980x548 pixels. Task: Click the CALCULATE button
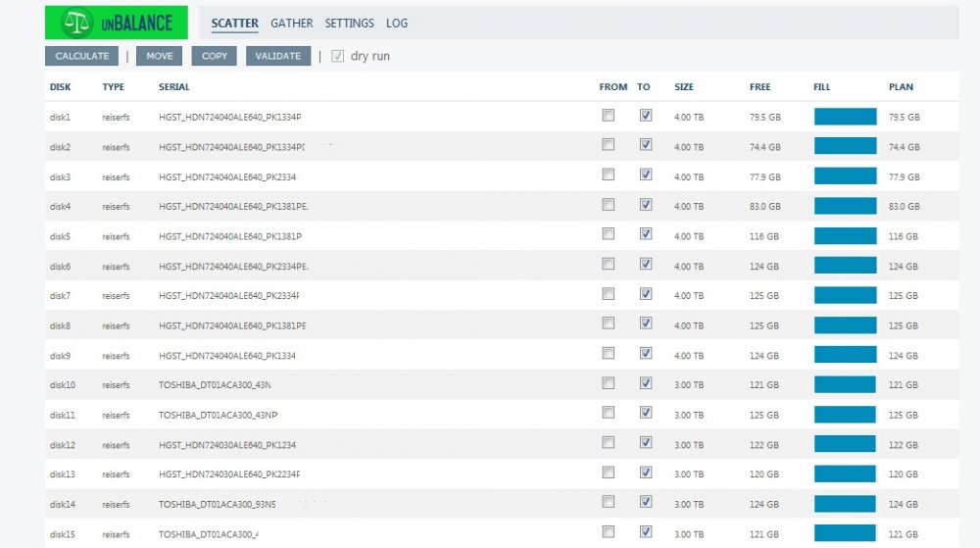click(x=82, y=56)
